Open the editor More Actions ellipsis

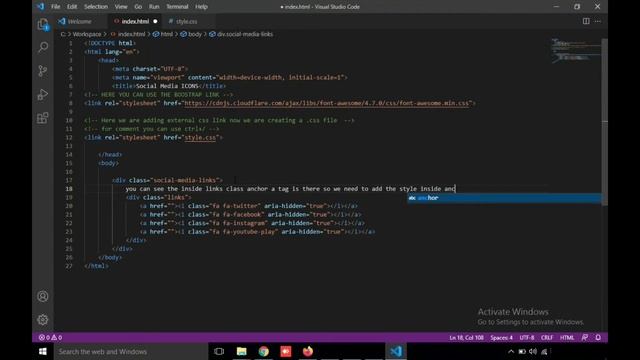(x=598, y=21)
